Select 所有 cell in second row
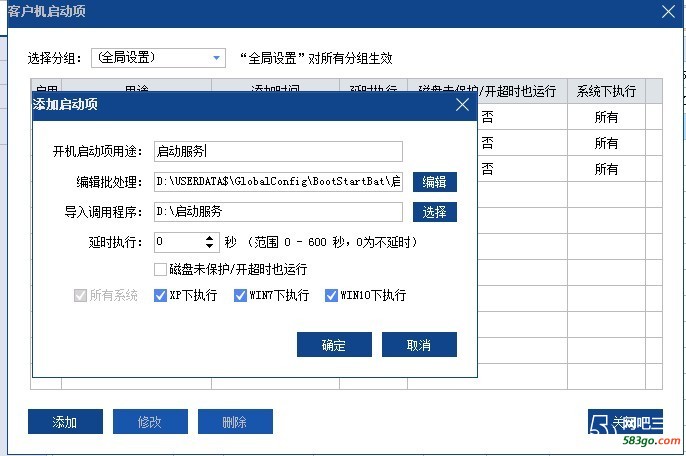The height and width of the screenshot is (456, 686). (606, 143)
